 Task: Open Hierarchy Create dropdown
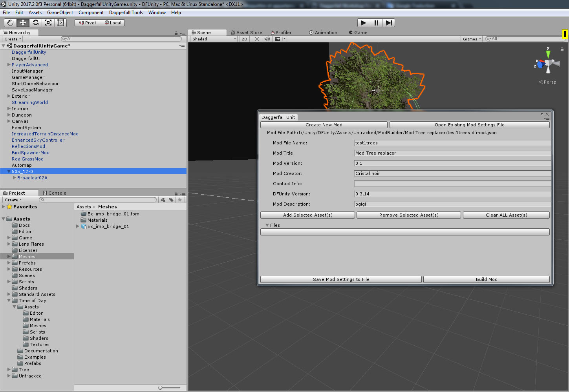pyautogui.click(x=13, y=39)
